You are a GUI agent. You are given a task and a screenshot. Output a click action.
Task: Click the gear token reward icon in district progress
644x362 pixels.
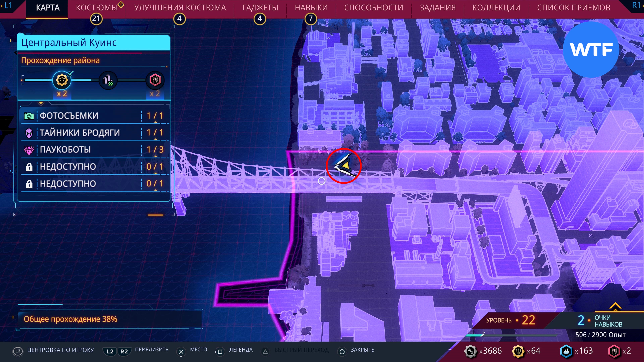pos(62,80)
